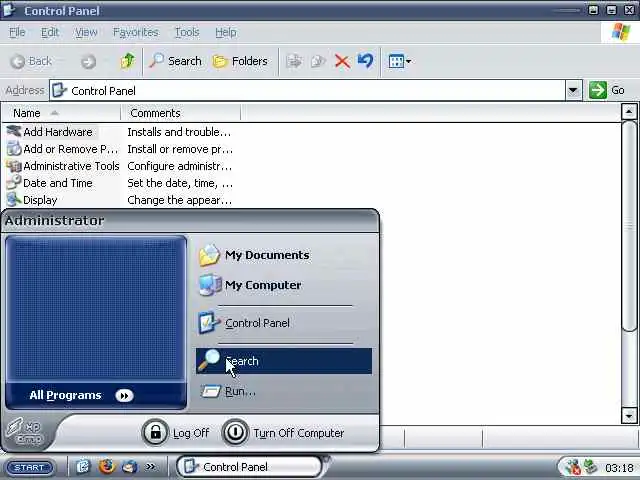Click the tray icon with red X
The height and width of the screenshot is (480, 640).
tap(573, 467)
